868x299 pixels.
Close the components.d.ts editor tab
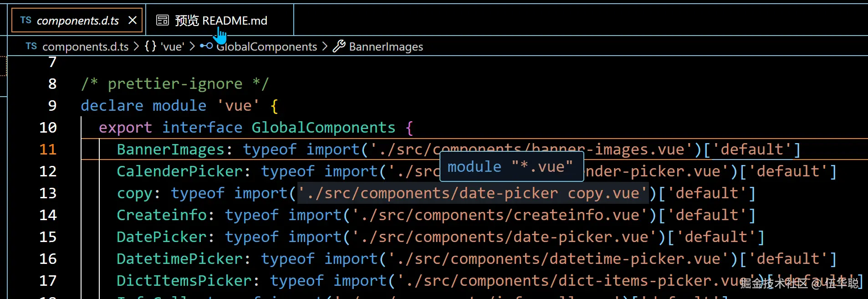133,21
